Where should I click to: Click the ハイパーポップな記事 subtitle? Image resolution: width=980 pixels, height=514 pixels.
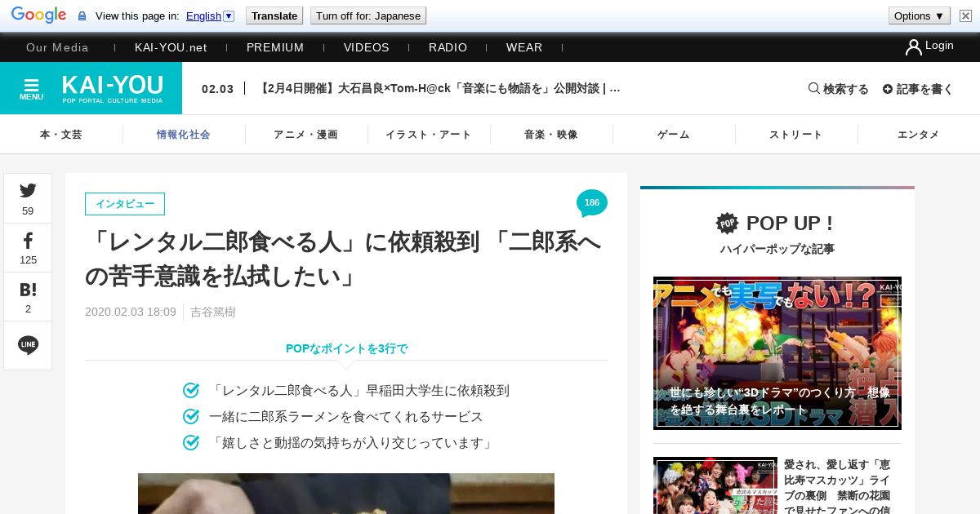(x=777, y=249)
